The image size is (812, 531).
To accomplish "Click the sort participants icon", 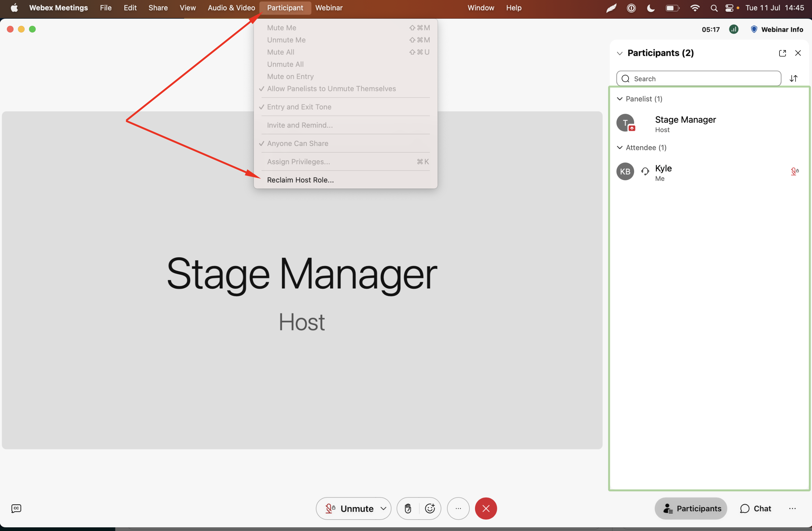I will (794, 79).
